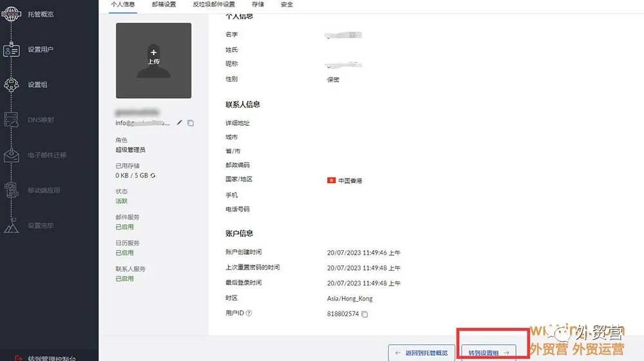Copy user ID 818802574

365,314
